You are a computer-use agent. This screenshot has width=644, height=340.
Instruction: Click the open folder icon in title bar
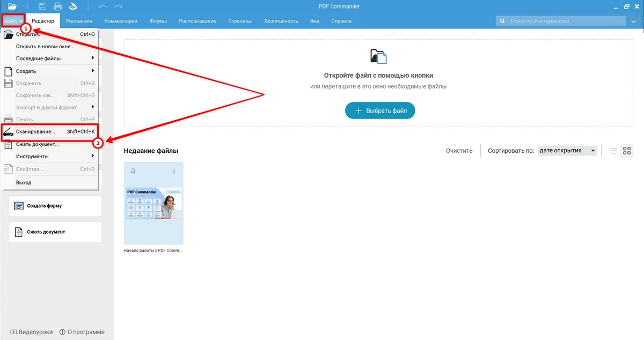12,6
